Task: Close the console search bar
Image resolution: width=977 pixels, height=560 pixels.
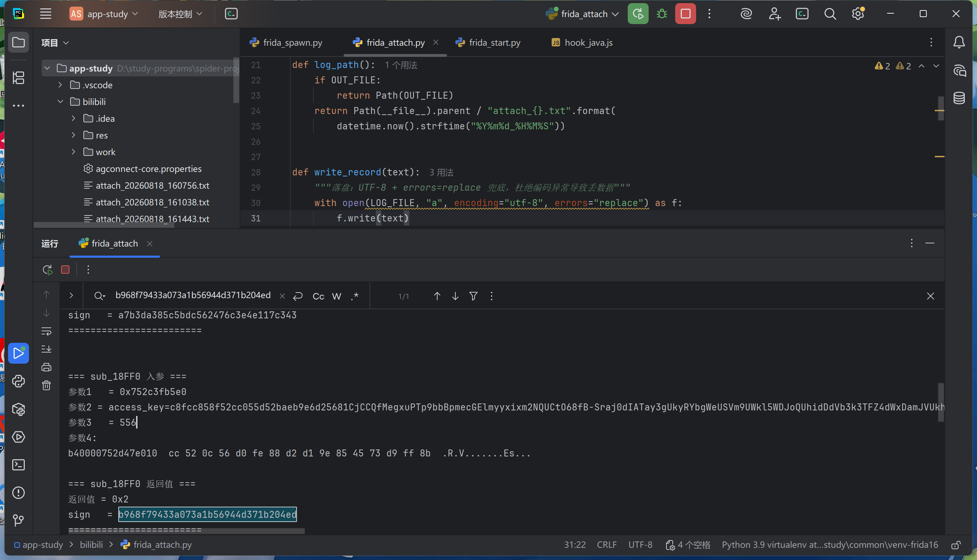Action: click(930, 296)
